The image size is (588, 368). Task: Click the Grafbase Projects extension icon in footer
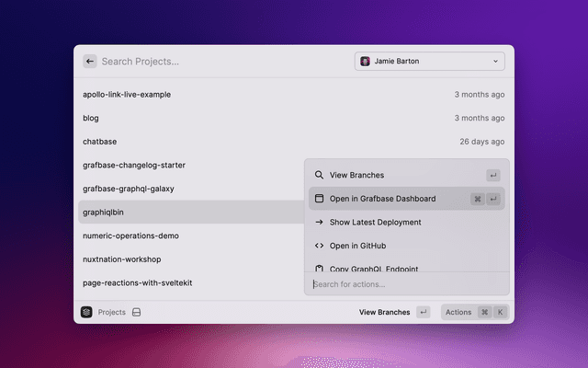(x=86, y=313)
